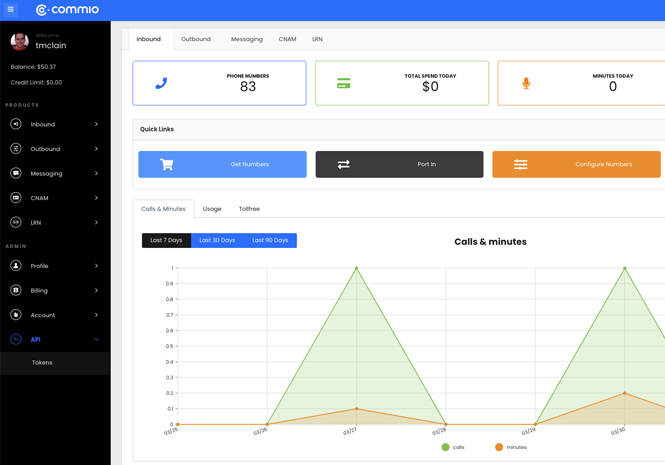Click the Port In arrows icon

[344, 164]
